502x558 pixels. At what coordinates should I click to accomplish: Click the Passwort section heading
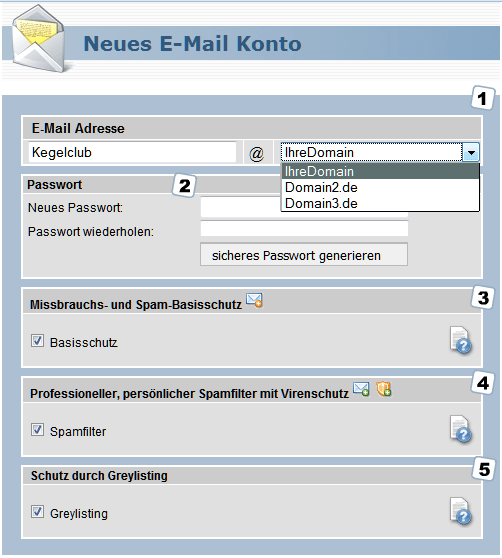tap(54, 185)
